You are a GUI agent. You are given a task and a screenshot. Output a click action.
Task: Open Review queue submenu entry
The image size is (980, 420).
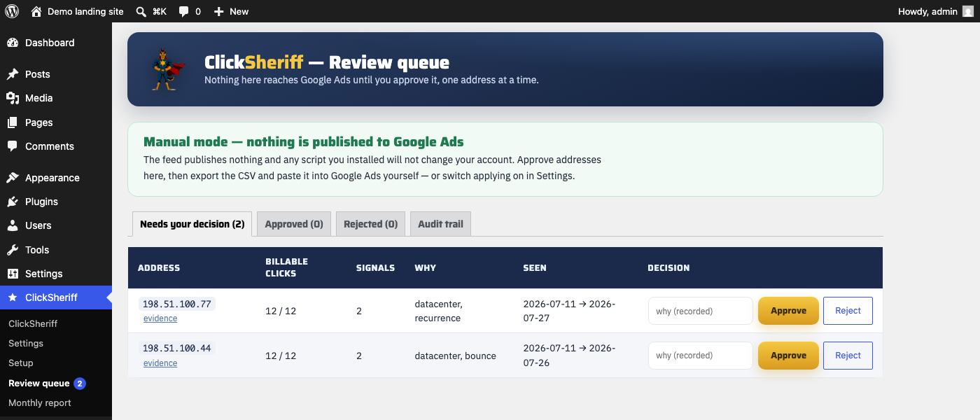pyautogui.click(x=39, y=383)
